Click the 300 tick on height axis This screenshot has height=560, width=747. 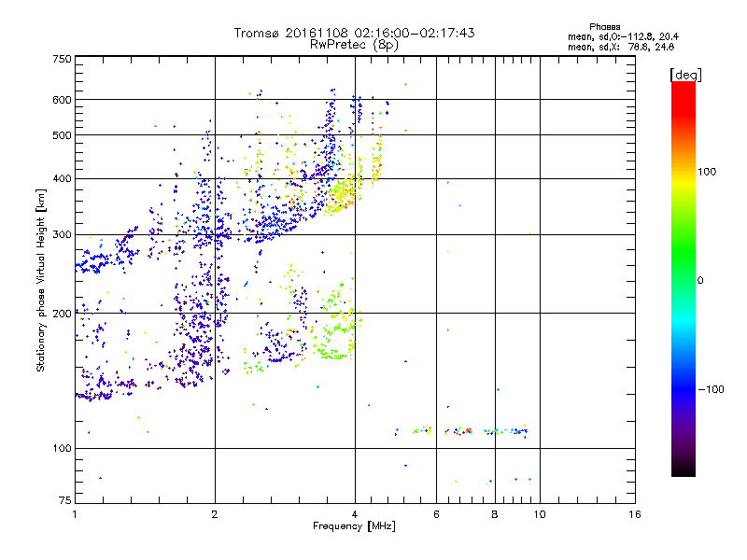[x=62, y=234]
